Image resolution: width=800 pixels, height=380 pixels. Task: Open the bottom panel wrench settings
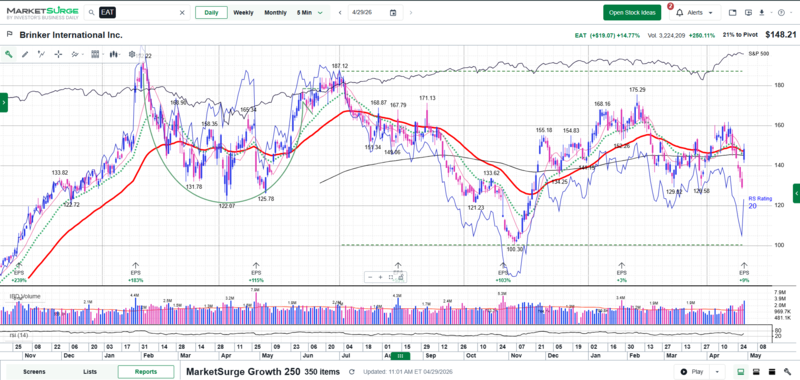coord(787,371)
